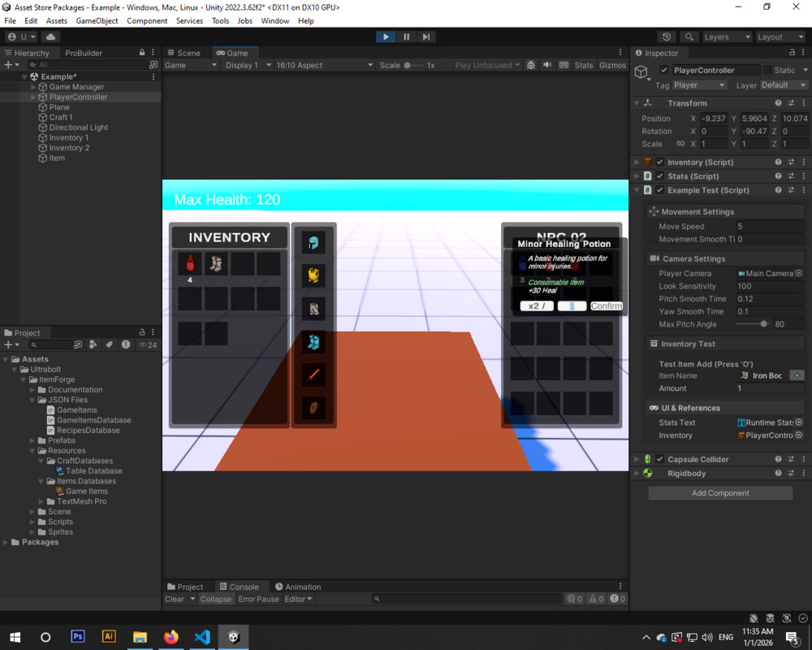The height and width of the screenshot is (650, 812).
Task: Toggle Static checkbox for PlayerController
Action: (768, 70)
